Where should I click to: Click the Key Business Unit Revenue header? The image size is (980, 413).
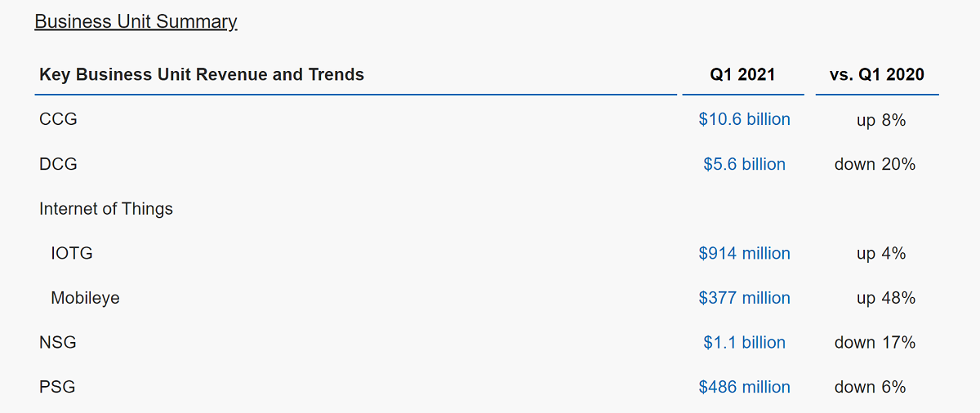[202, 75]
